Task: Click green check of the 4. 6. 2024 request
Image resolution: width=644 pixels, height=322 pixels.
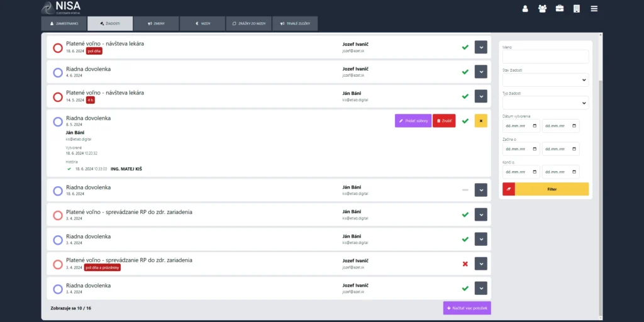Action: (x=465, y=72)
